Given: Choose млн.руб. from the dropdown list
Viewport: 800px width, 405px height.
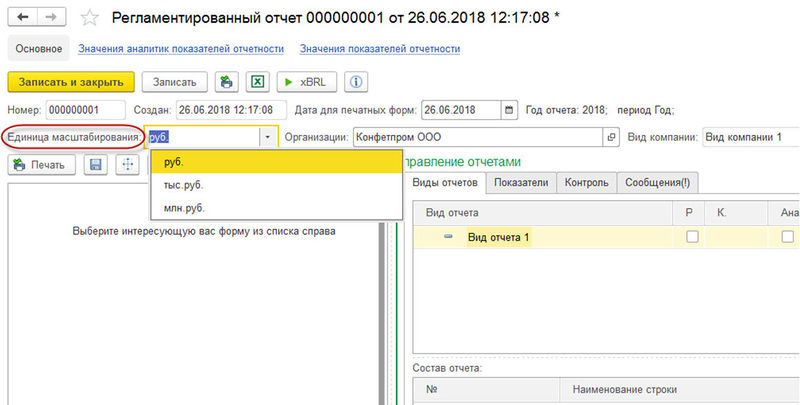Looking at the screenshot, I should tap(277, 208).
